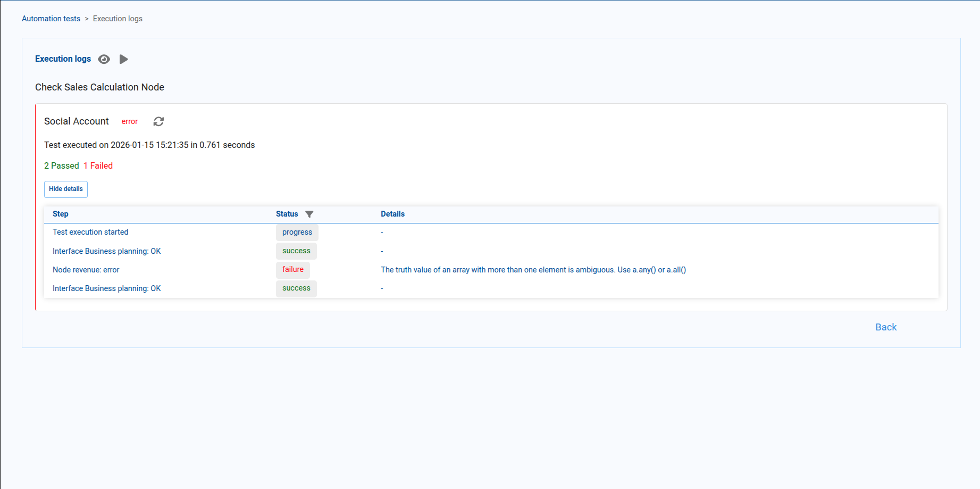
Task: Click the Execution logs heading
Action: 63,59
